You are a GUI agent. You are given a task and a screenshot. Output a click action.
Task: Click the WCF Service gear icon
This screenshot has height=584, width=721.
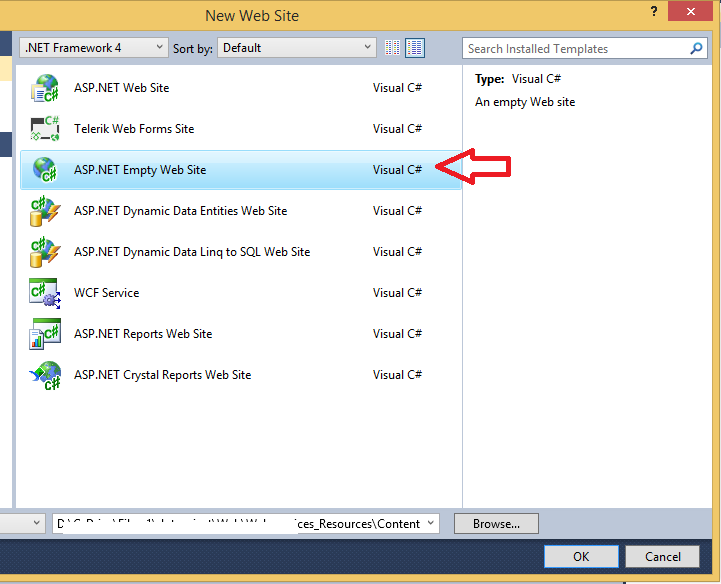(45, 293)
